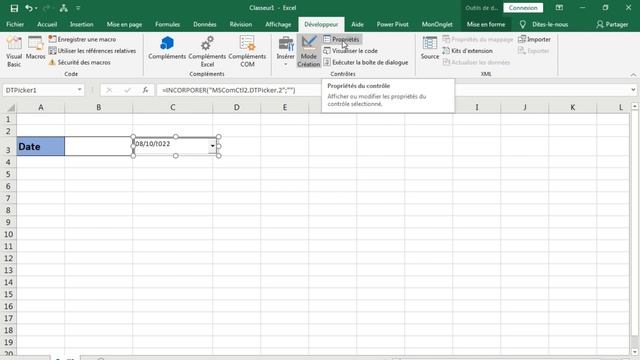Click Importer XML data
The image size is (640, 360).
coord(534,39)
